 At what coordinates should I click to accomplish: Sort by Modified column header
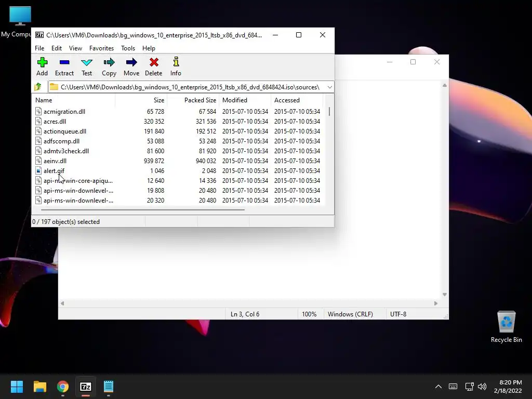click(x=245, y=100)
